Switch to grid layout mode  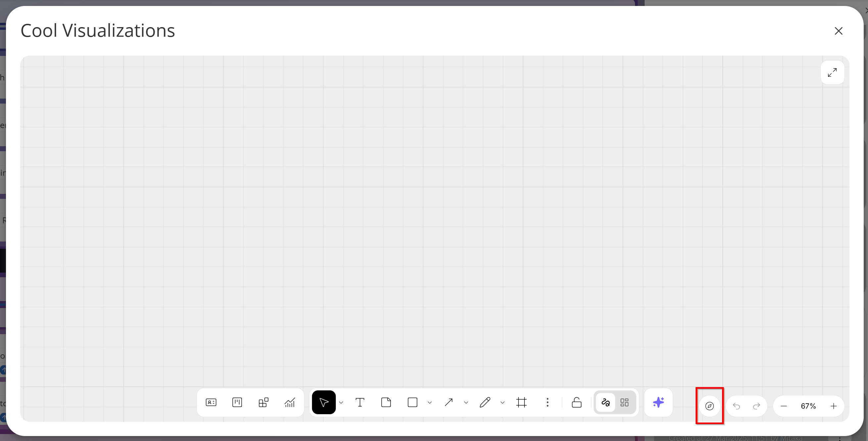624,402
